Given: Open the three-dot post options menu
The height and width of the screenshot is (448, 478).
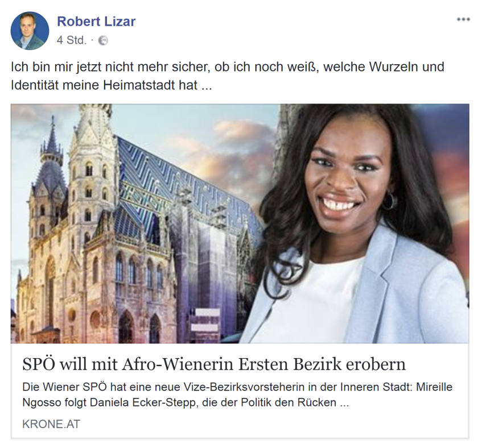Looking at the screenshot, I should pyautogui.click(x=463, y=20).
